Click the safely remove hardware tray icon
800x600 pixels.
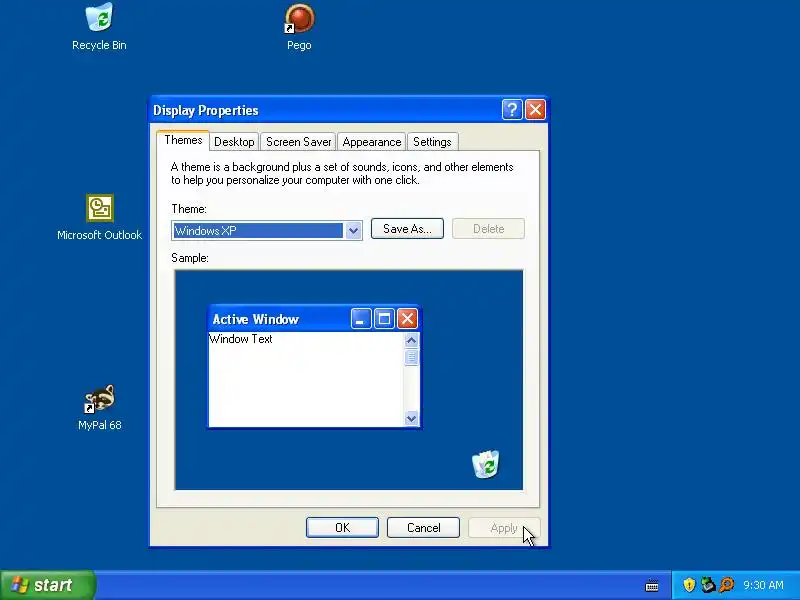point(708,585)
